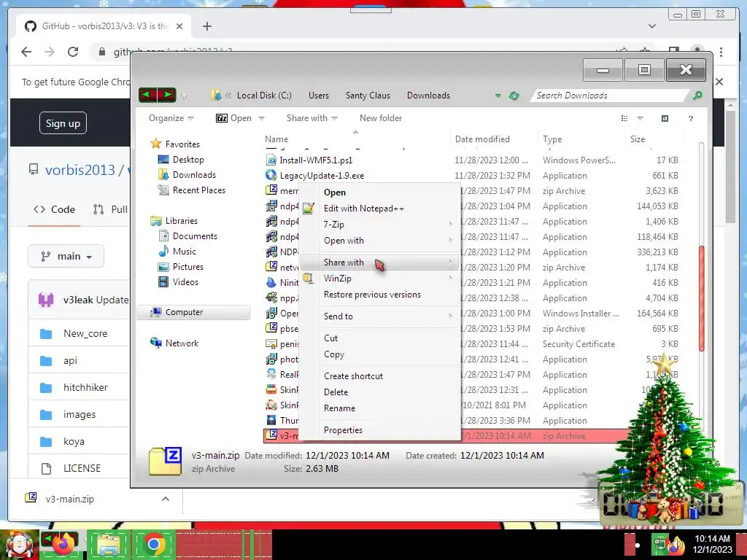Open the WinZip submenu entry
This screenshot has width=747, height=560.
tap(379, 279)
